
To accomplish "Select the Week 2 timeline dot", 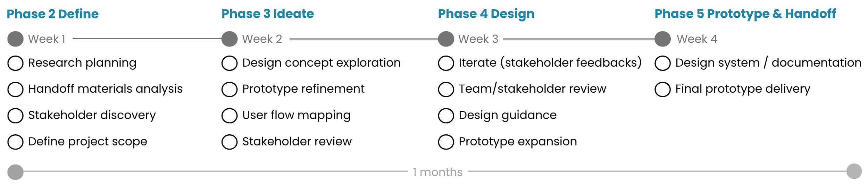I will [229, 39].
